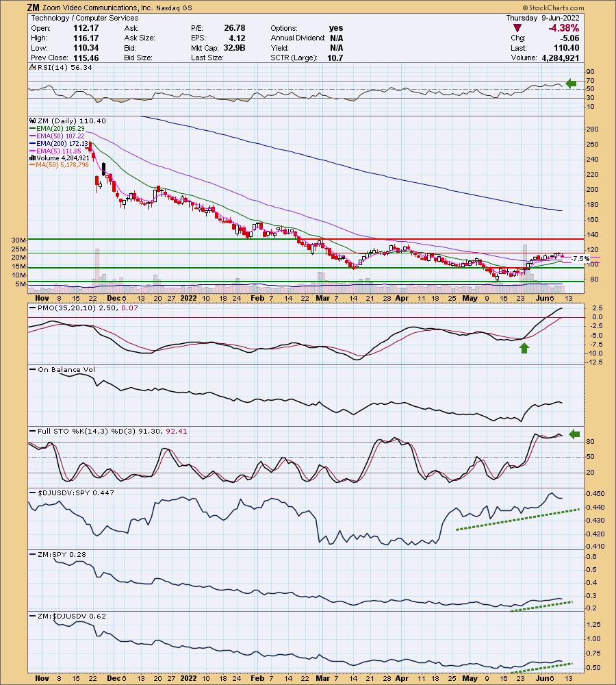Click the -12.5 PMO axis label

pos(594,362)
